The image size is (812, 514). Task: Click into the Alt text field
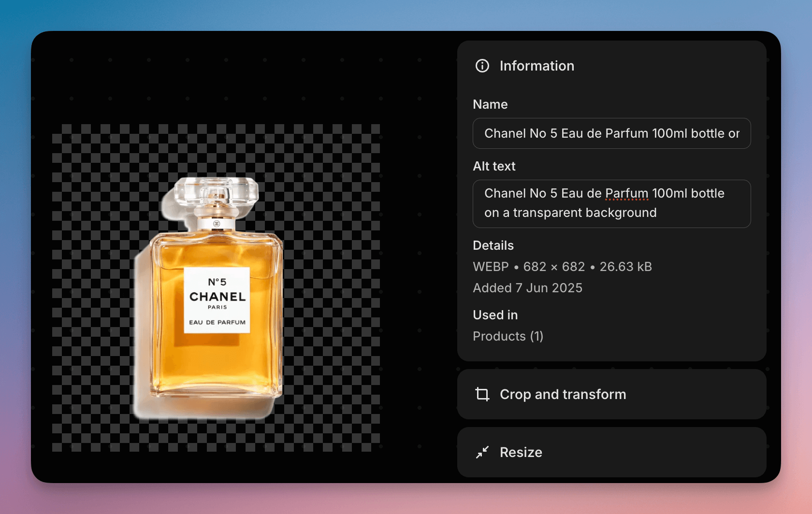click(611, 203)
